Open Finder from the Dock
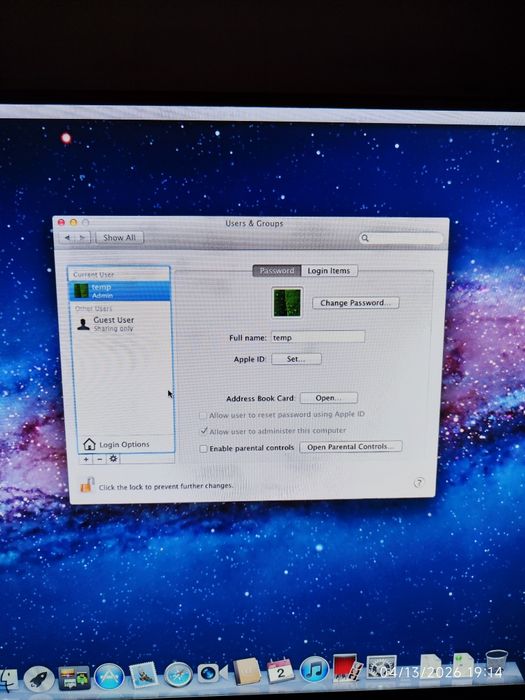525x700 pixels. tap(9, 680)
